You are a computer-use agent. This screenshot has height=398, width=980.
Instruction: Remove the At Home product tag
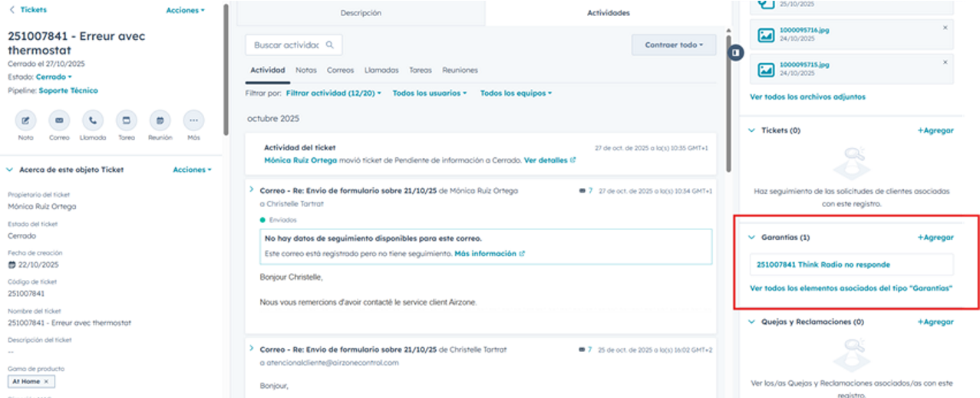[x=46, y=381]
